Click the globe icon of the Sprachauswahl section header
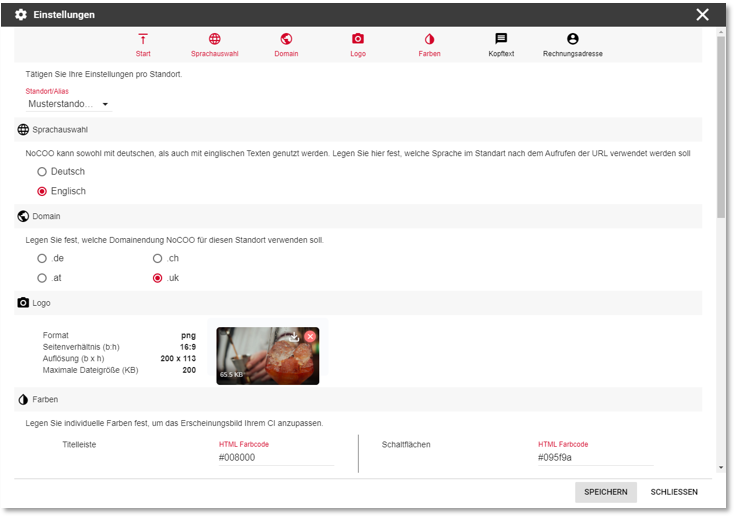Screen dimensions: 734x516 click(x=23, y=130)
